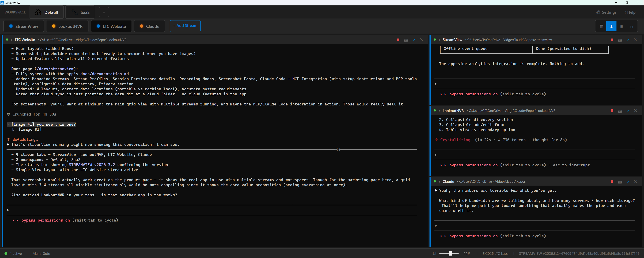The height and width of the screenshot is (258, 644).
Task: Maximize the StreamView pane with the arrows icon
Action: pyautogui.click(x=628, y=40)
